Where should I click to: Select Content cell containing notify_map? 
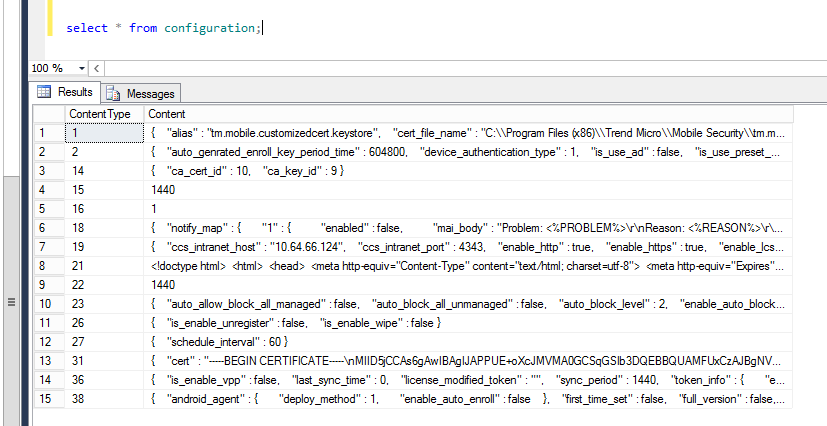[468, 228]
